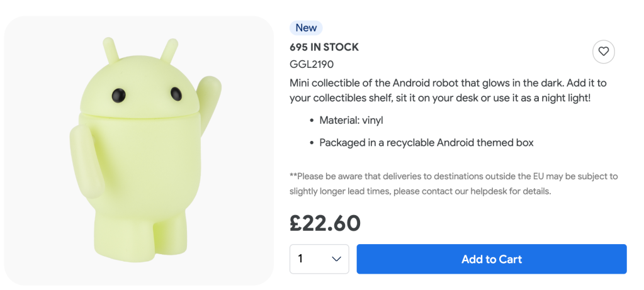This screenshot has height=290, width=644.
Task: Click the New badge label
Action: [306, 28]
